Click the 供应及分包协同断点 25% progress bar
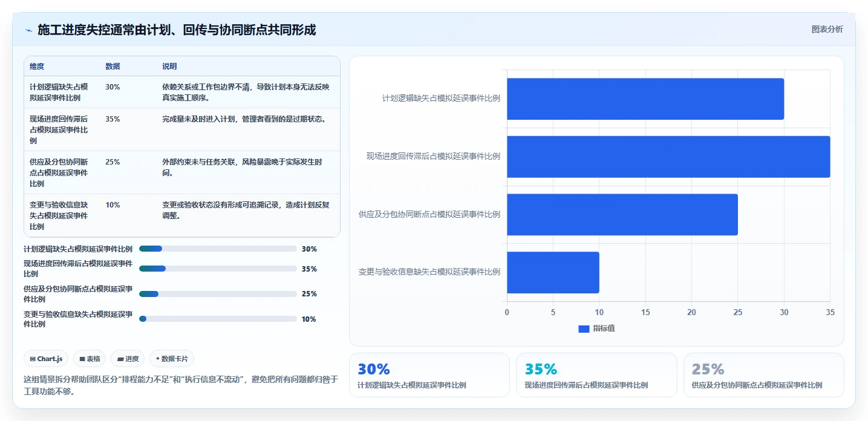Screen dimensions: 868x421 pos(218,294)
